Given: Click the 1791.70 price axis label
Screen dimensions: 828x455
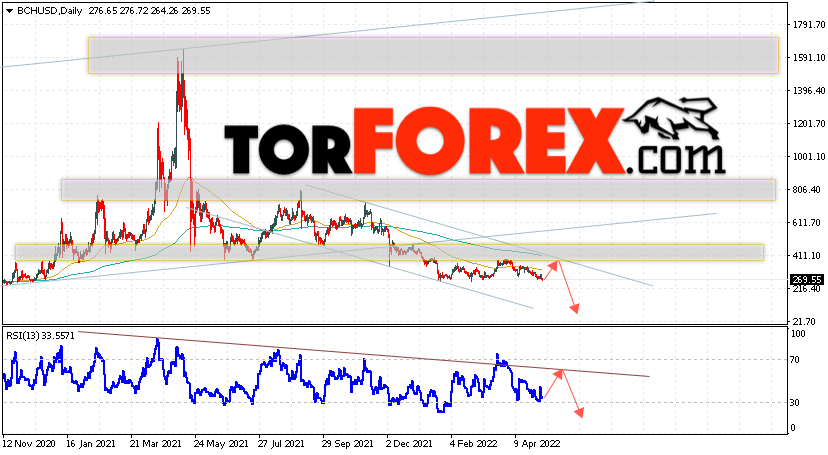Looking at the screenshot, I should (x=808, y=24).
